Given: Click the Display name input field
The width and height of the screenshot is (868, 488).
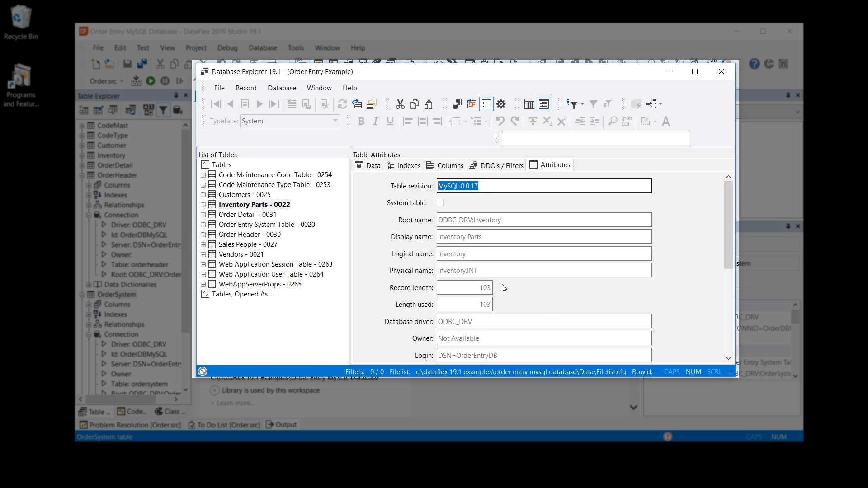Looking at the screenshot, I should click(544, 237).
